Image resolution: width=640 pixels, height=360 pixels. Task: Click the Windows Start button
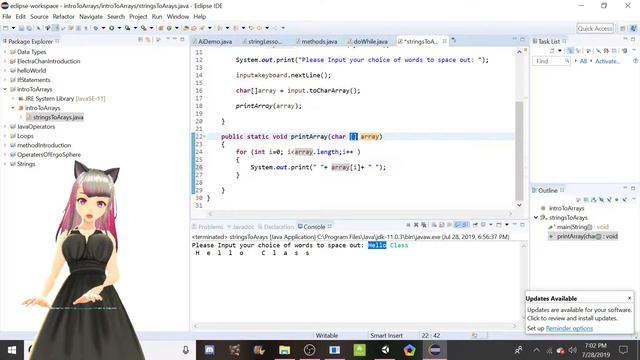click(12, 350)
